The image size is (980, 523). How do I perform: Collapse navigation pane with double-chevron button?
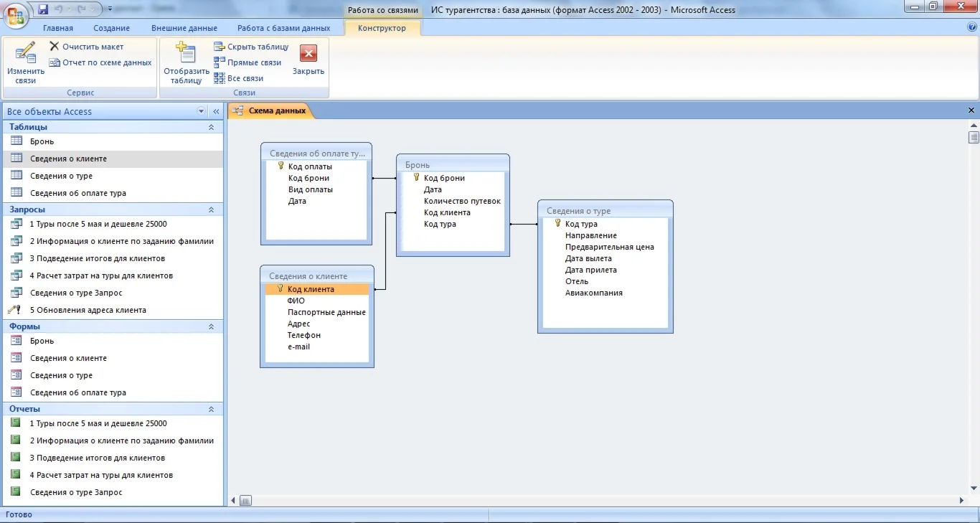coord(216,112)
